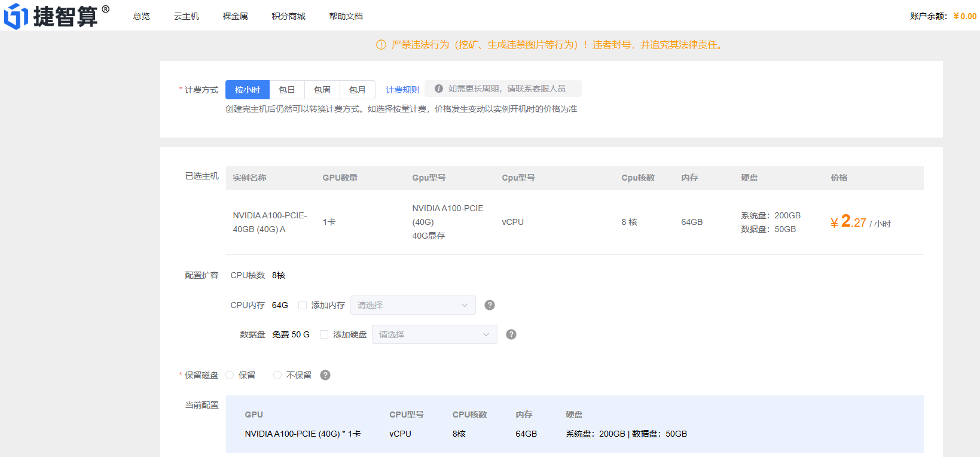Go to 积分商城 in the navigation

(x=288, y=16)
